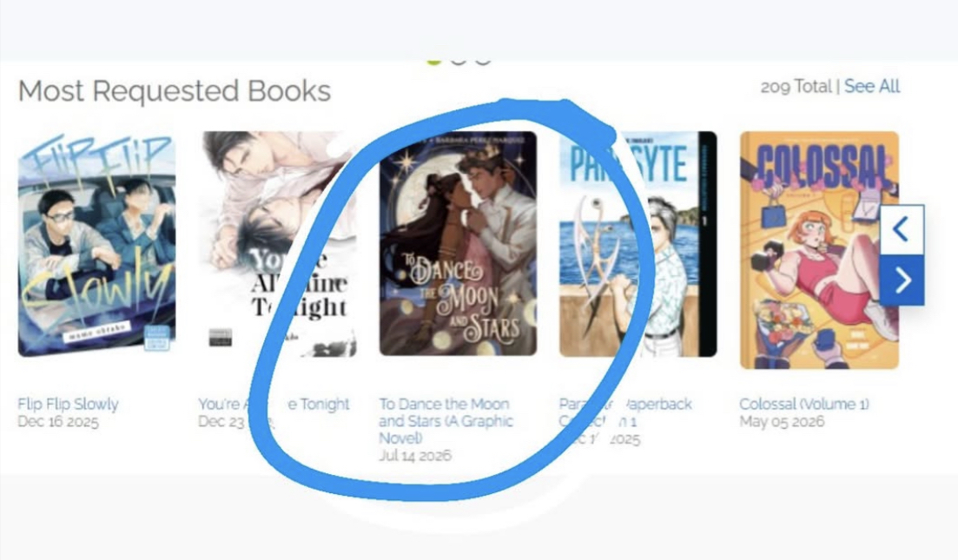Image resolution: width=958 pixels, height=560 pixels.
Task: Open the See All link
Action: click(x=872, y=87)
